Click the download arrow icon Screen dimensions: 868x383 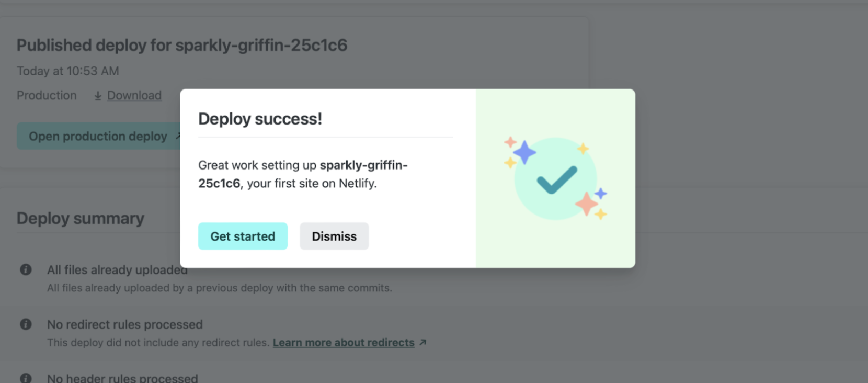(98, 96)
